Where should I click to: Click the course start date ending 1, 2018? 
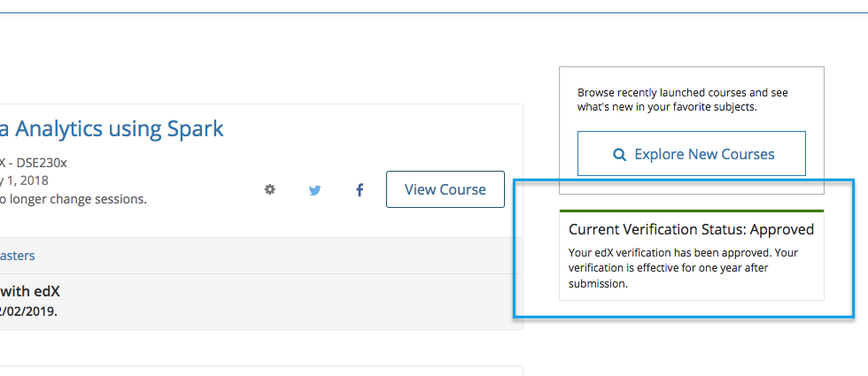pyautogui.click(x=24, y=180)
